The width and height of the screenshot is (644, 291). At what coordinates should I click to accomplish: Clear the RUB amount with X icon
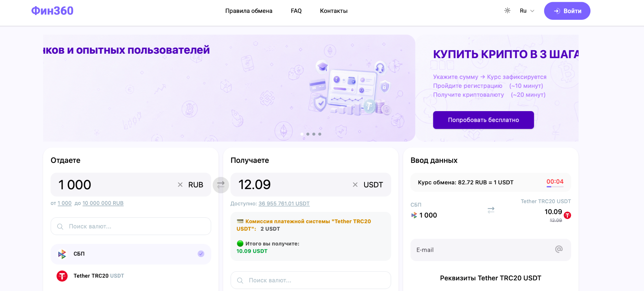180,185
